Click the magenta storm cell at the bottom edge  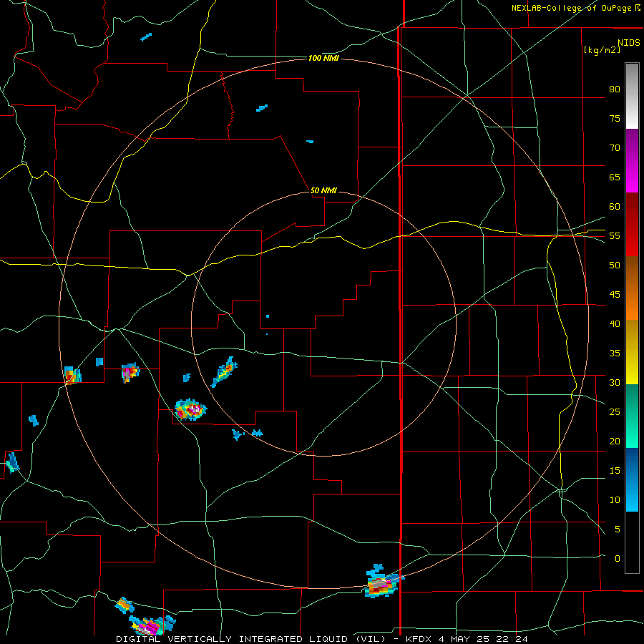click(x=152, y=625)
